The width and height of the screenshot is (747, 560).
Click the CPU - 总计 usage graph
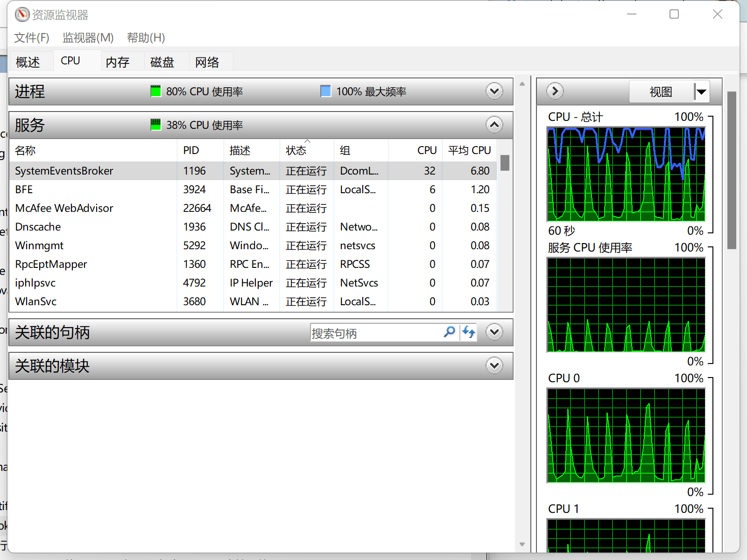(626, 174)
